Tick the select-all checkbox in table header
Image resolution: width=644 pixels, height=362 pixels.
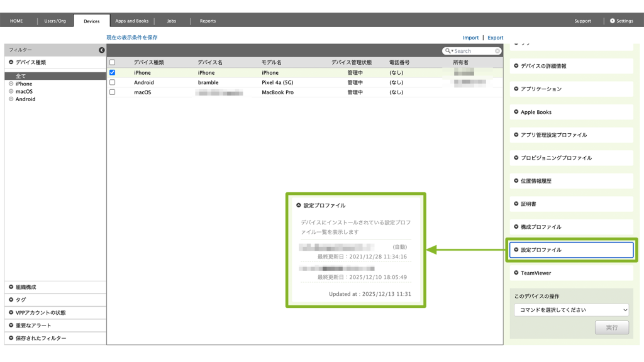pos(113,62)
